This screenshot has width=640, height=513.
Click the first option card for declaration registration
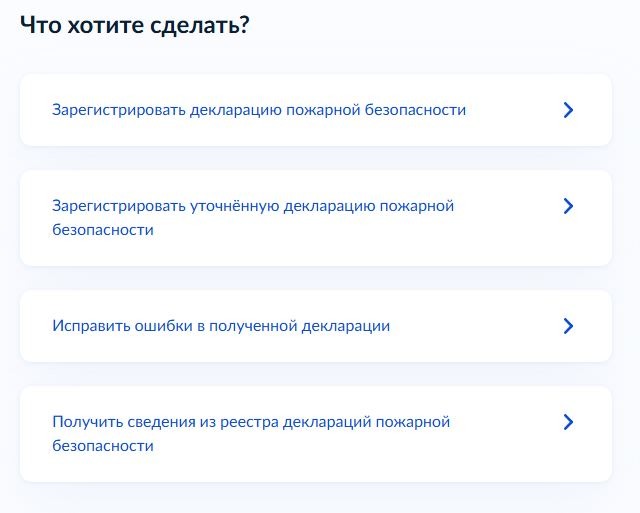tap(316, 110)
